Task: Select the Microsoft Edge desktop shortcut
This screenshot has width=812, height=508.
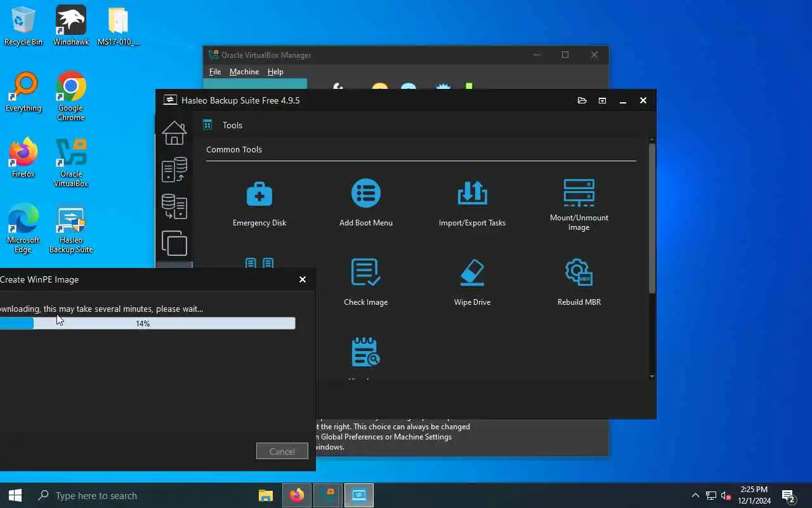Action: point(23,229)
